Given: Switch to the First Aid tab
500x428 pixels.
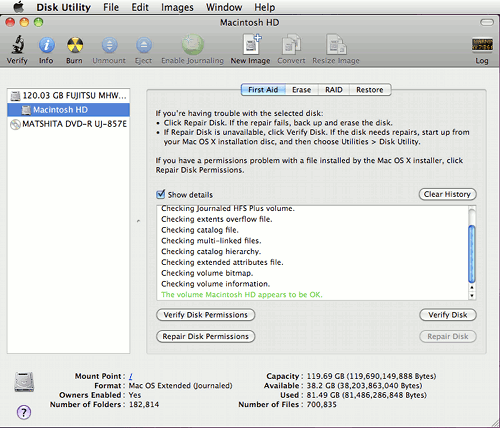Looking at the screenshot, I should [x=263, y=90].
